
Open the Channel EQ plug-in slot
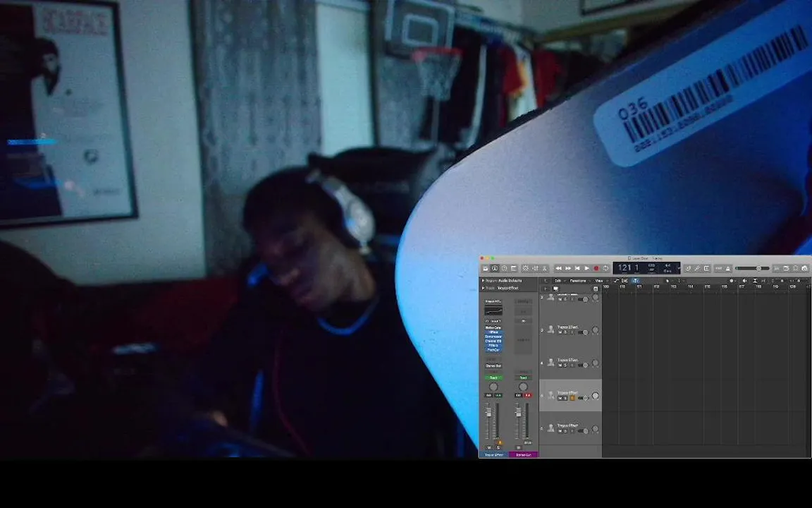click(493, 341)
